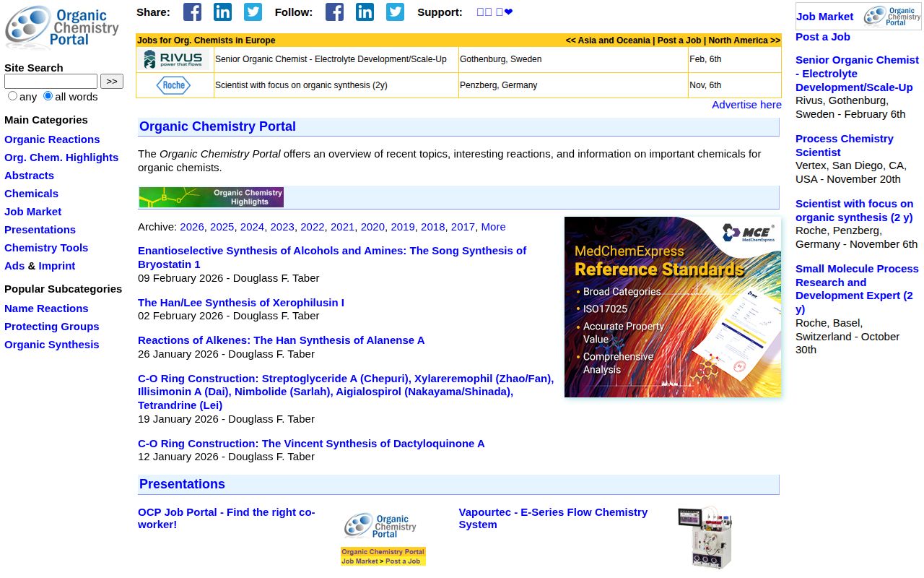Share the page on Facebook
The image size is (924, 578).
tap(192, 12)
